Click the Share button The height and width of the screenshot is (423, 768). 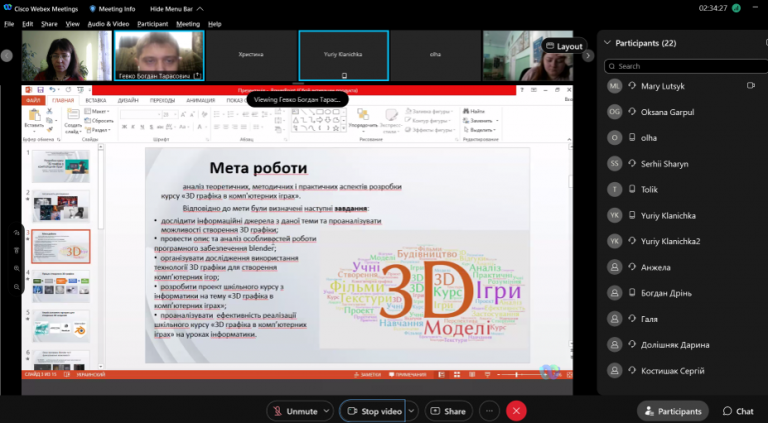tap(448, 411)
